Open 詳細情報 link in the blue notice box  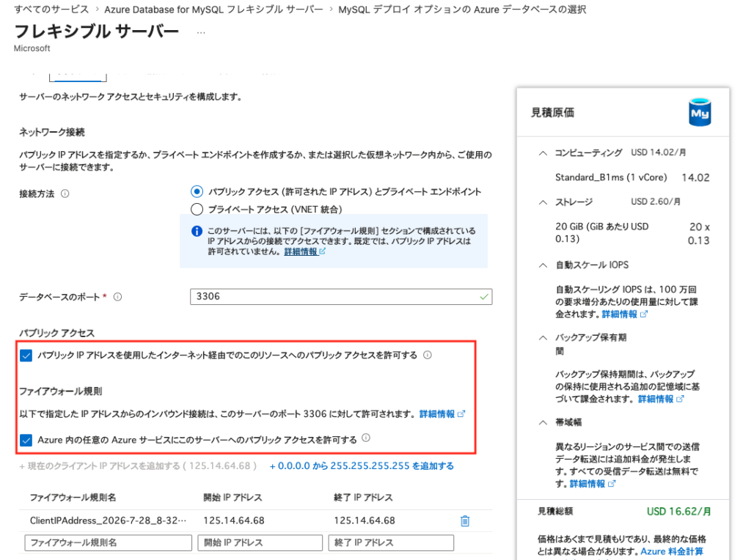point(304,251)
